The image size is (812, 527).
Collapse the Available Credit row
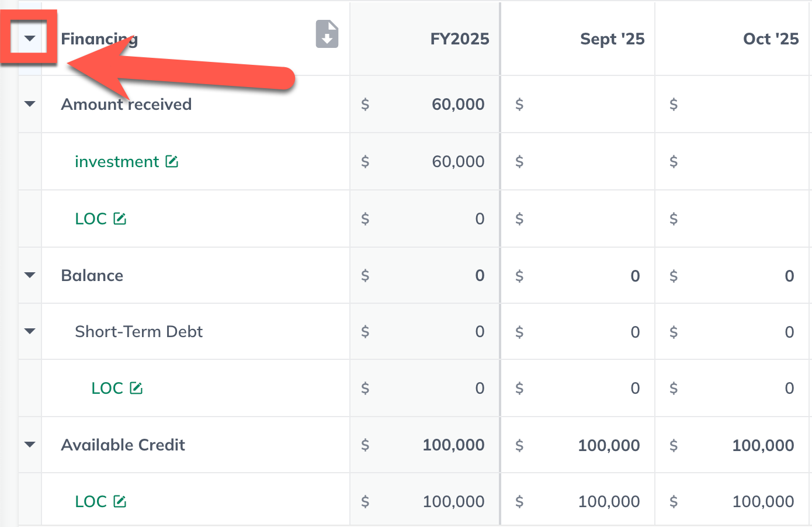[x=30, y=445]
